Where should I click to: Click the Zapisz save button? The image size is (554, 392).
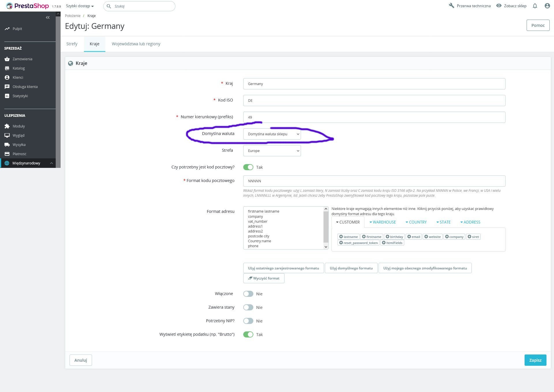click(535, 360)
